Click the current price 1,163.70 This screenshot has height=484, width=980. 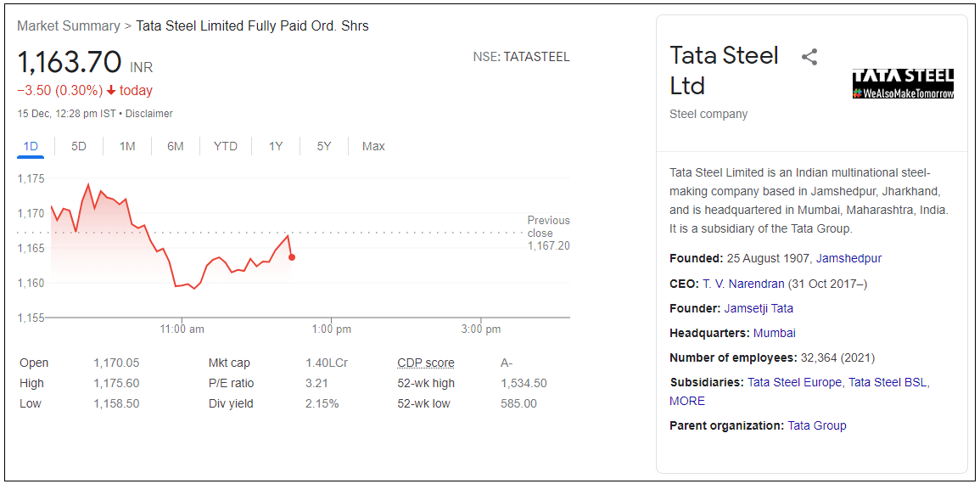[x=70, y=62]
